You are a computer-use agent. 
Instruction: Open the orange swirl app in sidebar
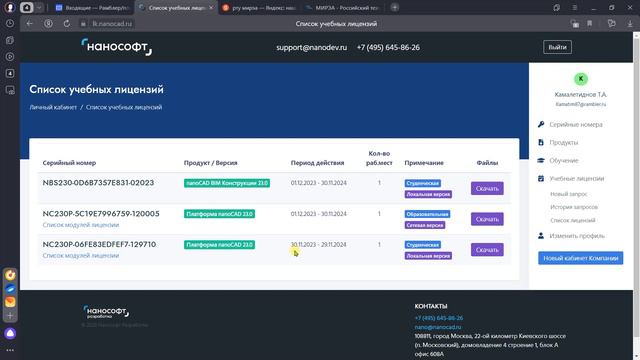tap(10, 275)
